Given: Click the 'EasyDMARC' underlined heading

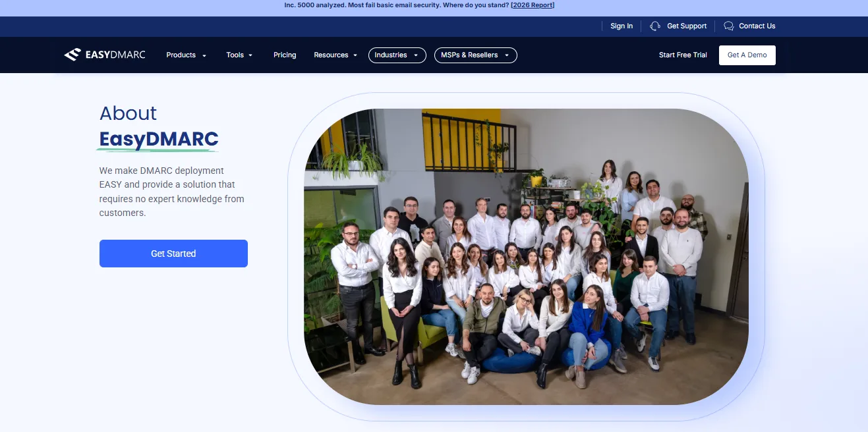Looking at the screenshot, I should [x=159, y=140].
